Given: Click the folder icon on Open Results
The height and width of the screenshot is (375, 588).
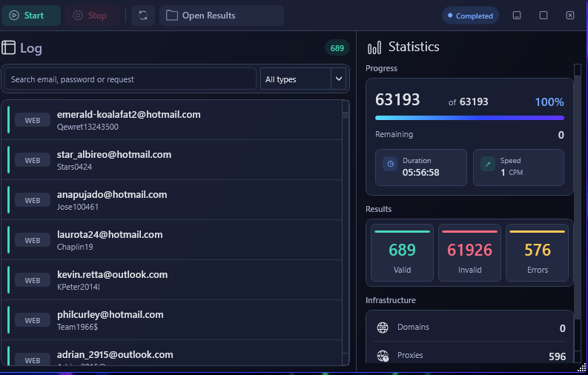Looking at the screenshot, I should (x=172, y=16).
